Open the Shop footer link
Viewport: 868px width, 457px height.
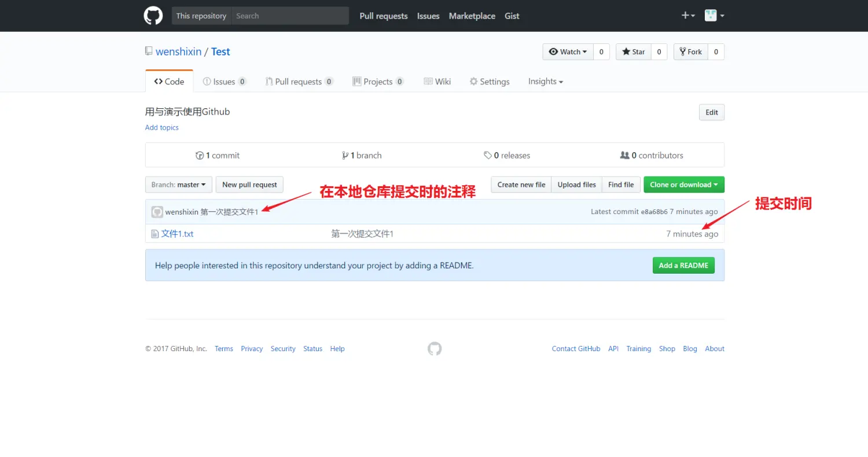coord(667,349)
